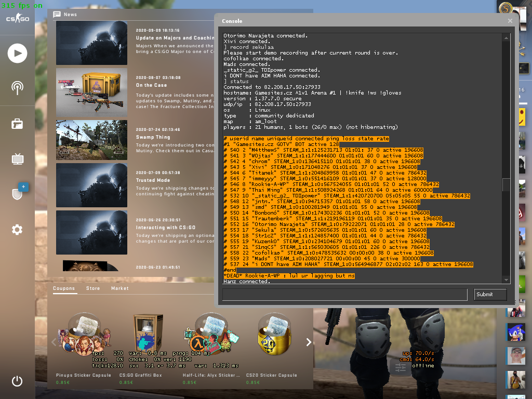Open the Play menu with the play icon

(17, 54)
